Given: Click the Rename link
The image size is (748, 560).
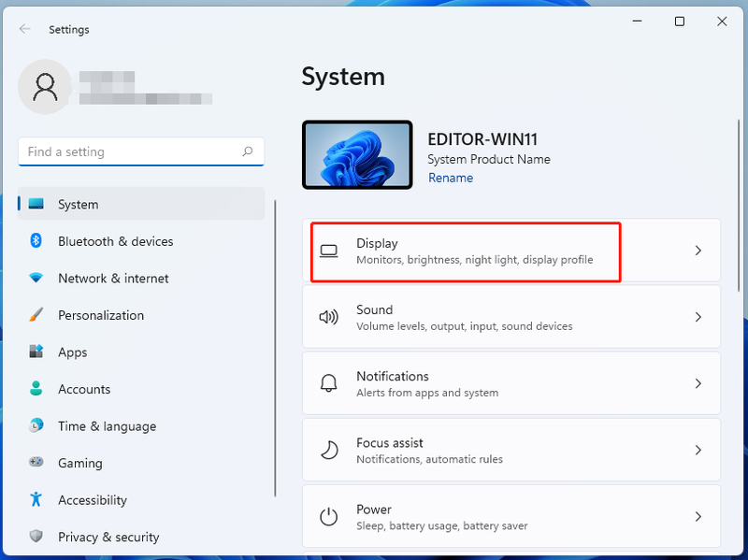Looking at the screenshot, I should (x=451, y=178).
